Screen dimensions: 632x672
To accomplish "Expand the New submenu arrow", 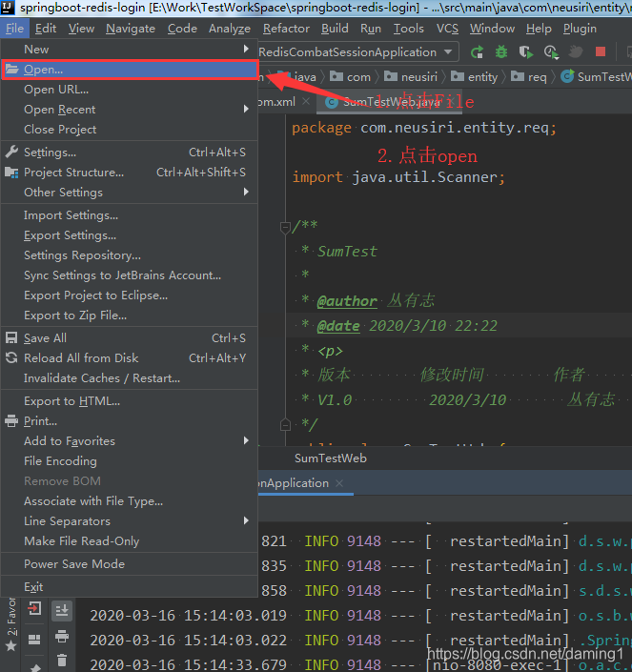I will point(246,49).
